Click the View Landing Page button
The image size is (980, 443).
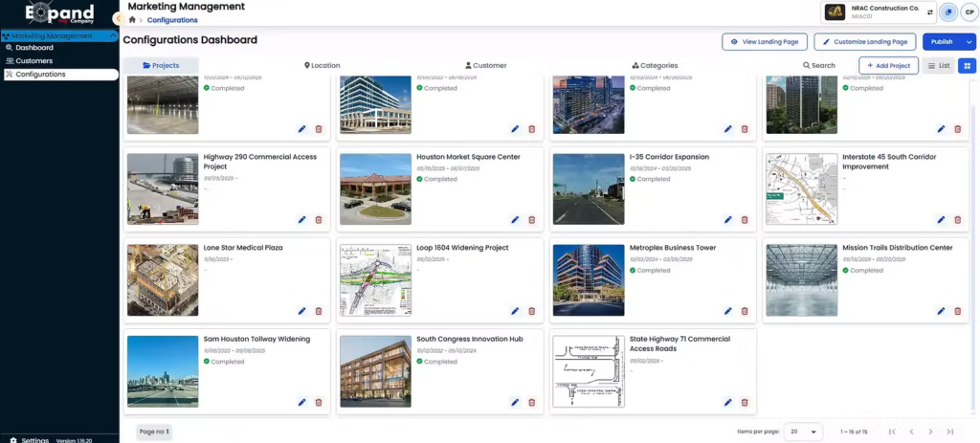[764, 42]
